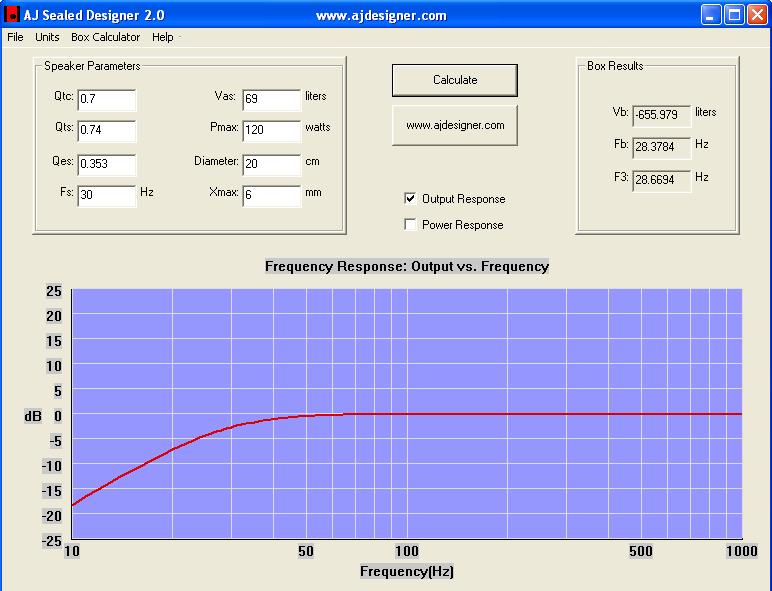Click the Box Results group label
Image resolution: width=772 pixels, height=591 pixels.
tap(615, 66)
